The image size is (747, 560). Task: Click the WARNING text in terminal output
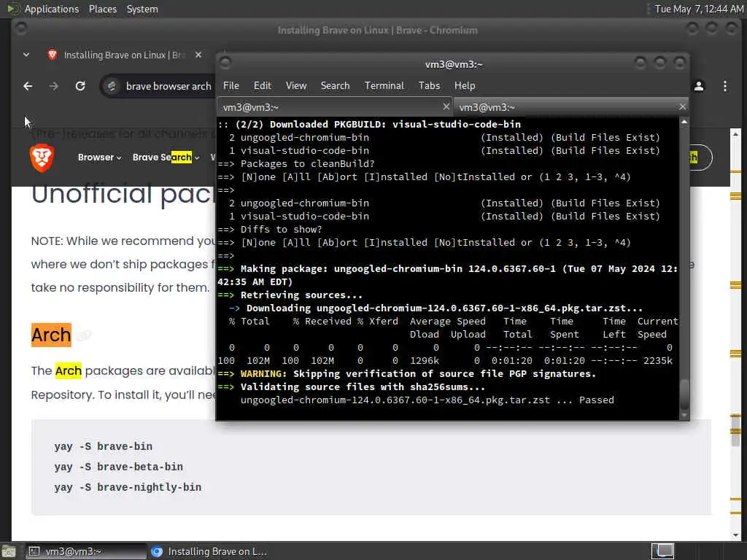click(263, 374)
